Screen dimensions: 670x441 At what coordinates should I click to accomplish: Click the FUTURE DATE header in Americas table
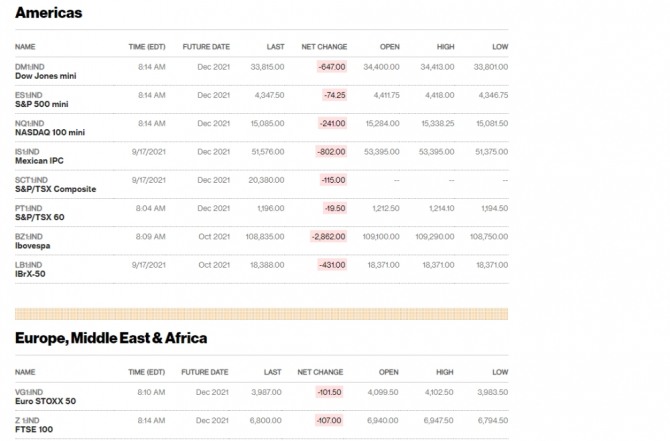click(206, 47)
